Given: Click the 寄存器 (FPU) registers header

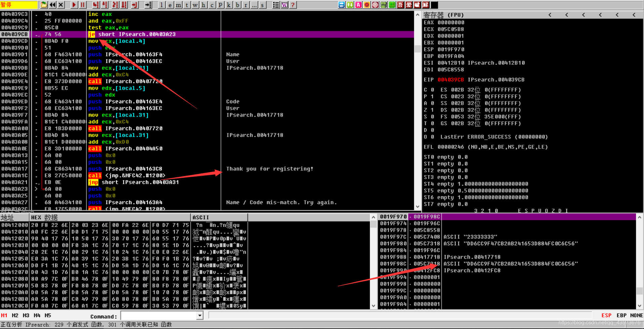Looking at the screenshot, I should pos(444,15).
